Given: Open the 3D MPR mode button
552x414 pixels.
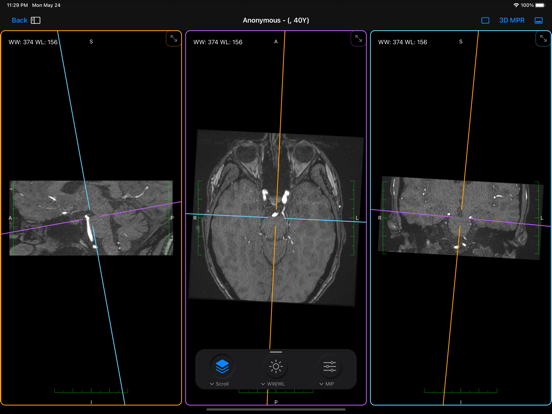Looking at the screenshot, I should coord(512,20).
